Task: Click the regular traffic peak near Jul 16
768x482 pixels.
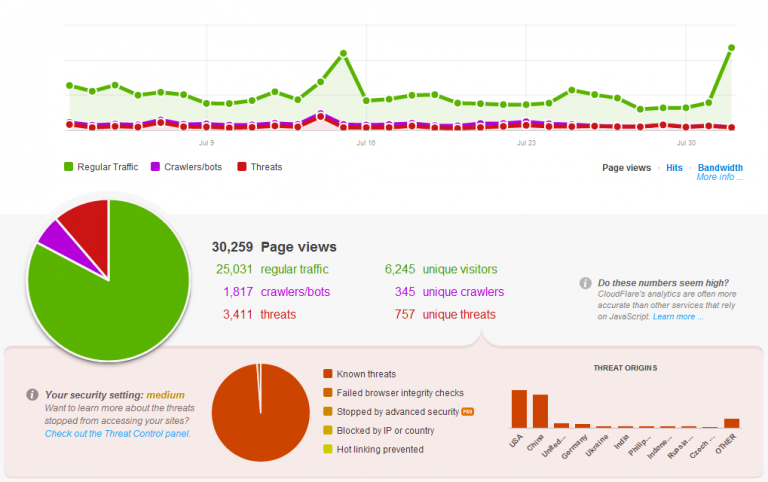Action: [343, 53]
